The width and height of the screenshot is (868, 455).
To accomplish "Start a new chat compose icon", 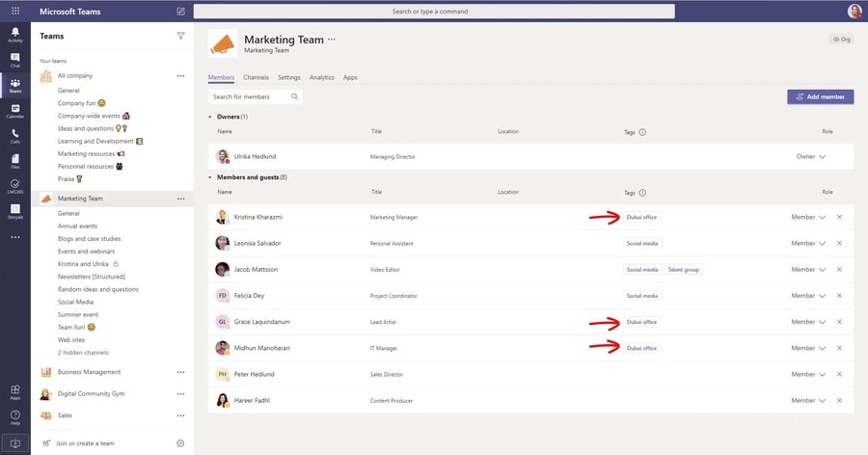I will click(180, 11).
